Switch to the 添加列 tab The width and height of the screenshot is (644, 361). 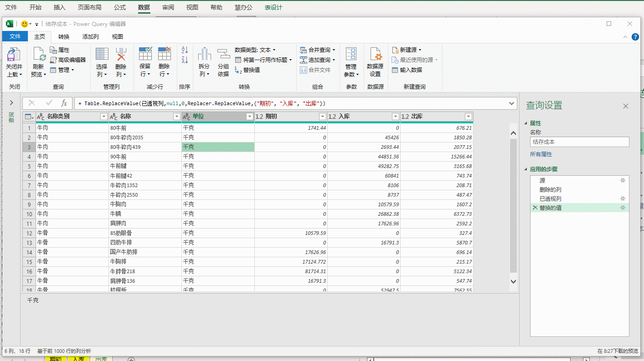[x=90, y=37]
